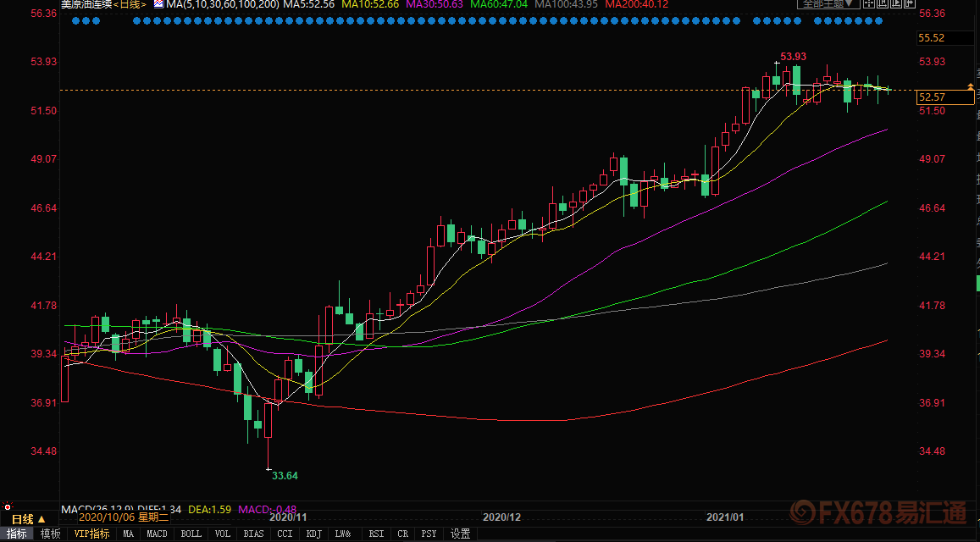
Task: Click the 2021/01 time axis label
Action: click(x=725, y=517)
